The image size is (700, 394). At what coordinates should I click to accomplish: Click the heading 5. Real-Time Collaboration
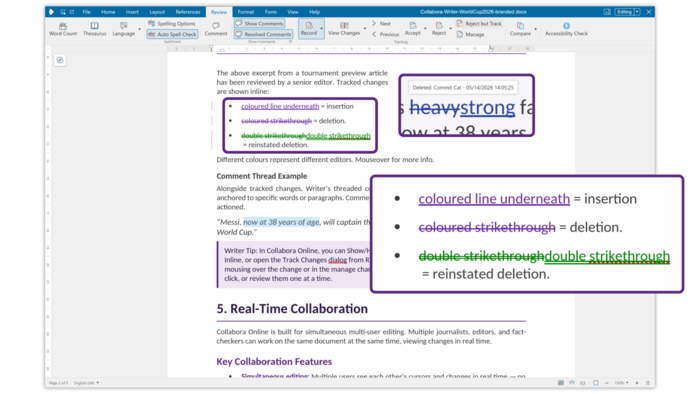click(x=292, y=309)
